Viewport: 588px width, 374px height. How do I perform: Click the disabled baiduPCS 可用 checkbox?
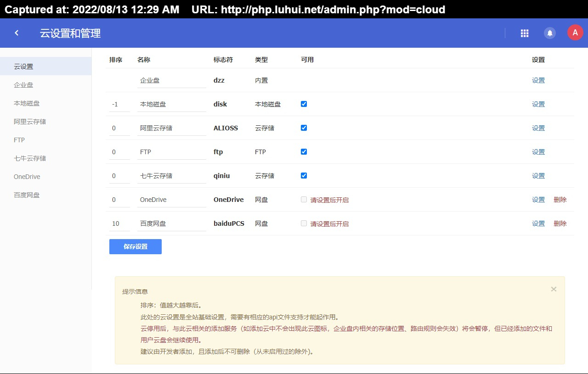click(304, 223)
